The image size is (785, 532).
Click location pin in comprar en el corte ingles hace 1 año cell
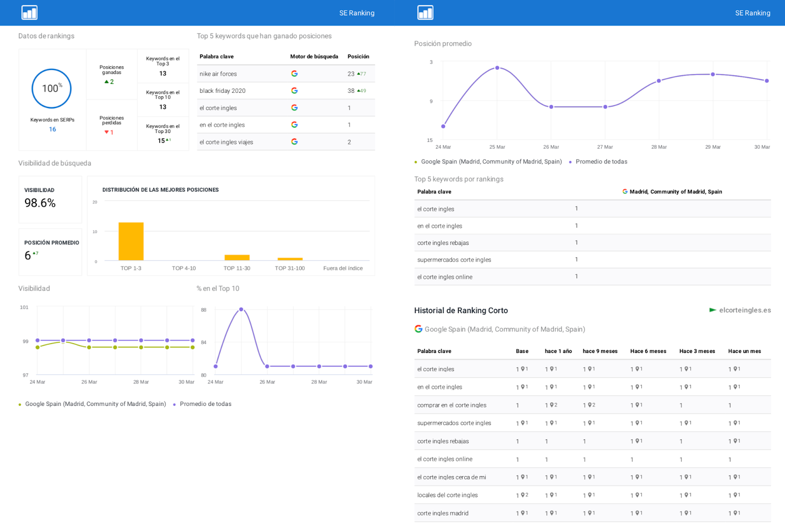coord(552,405)
